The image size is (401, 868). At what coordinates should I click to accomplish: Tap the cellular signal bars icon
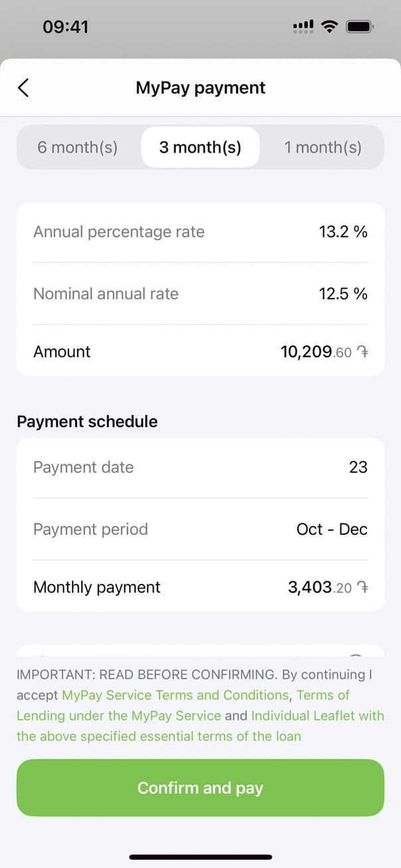coord(303,27)
